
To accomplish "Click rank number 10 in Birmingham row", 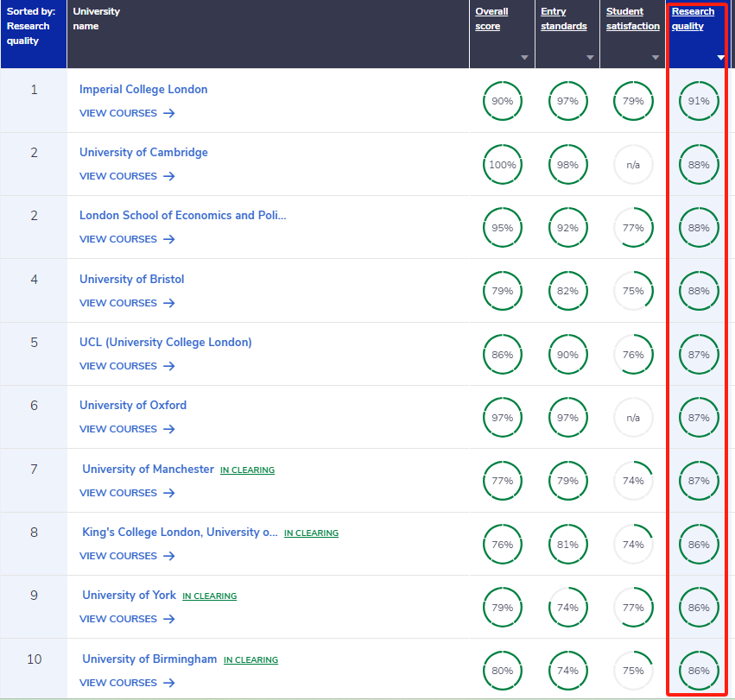I will [x=35, y=659].
